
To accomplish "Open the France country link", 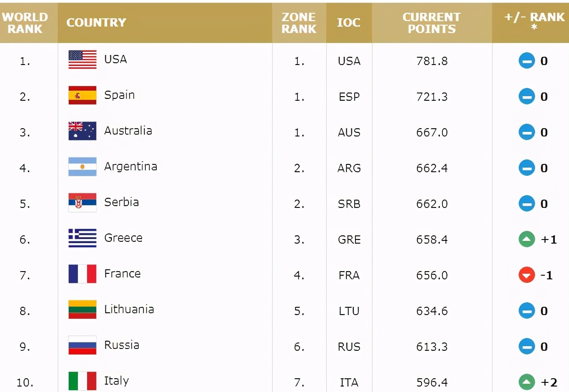I will click(x=122, y=274).
